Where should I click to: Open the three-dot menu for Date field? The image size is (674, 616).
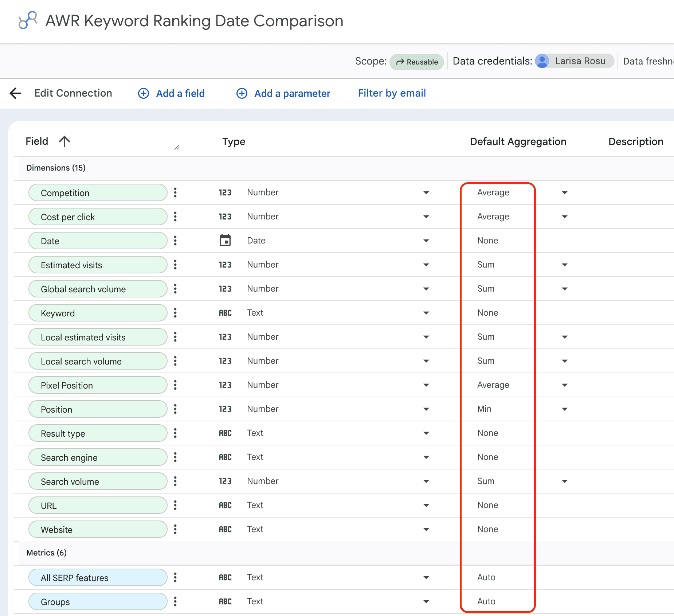click(x=175, y=241)
